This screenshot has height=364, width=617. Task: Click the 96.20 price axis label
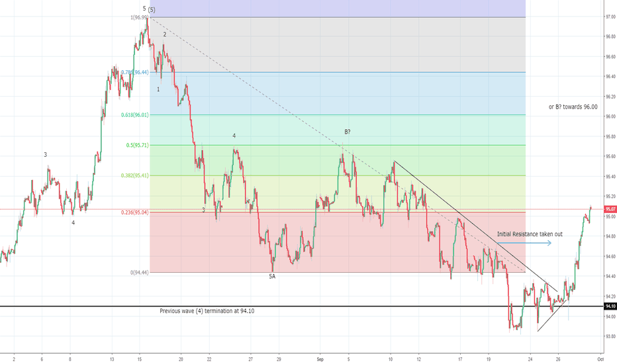coord(610,97)
